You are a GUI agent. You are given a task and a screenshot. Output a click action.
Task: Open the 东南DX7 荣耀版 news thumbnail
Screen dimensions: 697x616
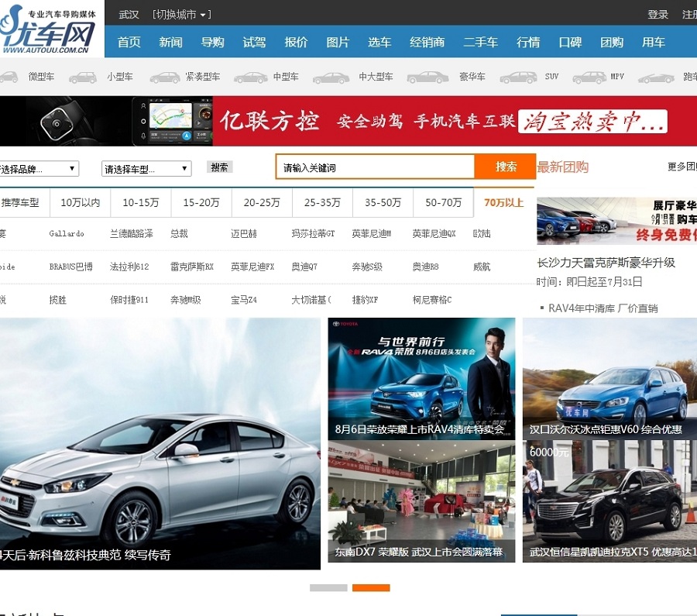coord(421,501)
